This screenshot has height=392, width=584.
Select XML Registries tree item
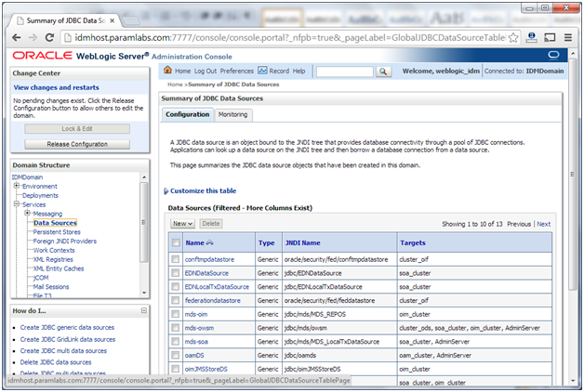click(53, 259)
